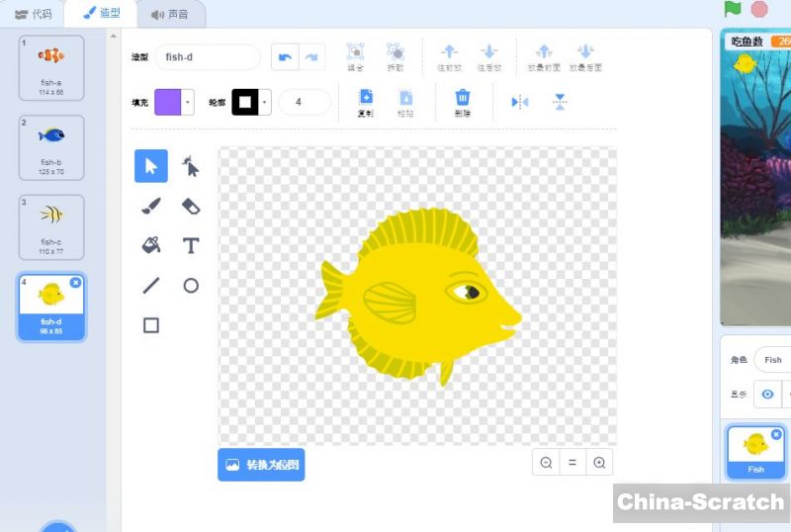Stop the project with red button
Screen dimensions: 791x532
[759, 9]
